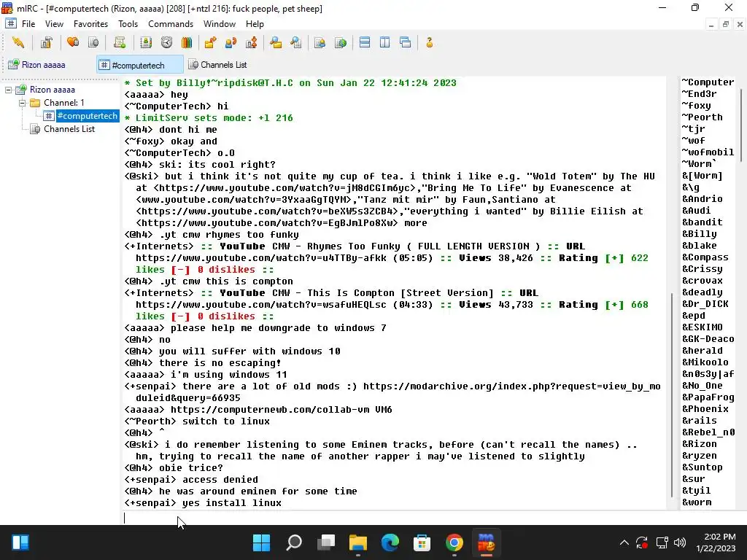Image resolution: width=747 pixels, height=560 pixels.
Task: Open the youtube wsafuHEQLsc link
Action: (261, 305)
